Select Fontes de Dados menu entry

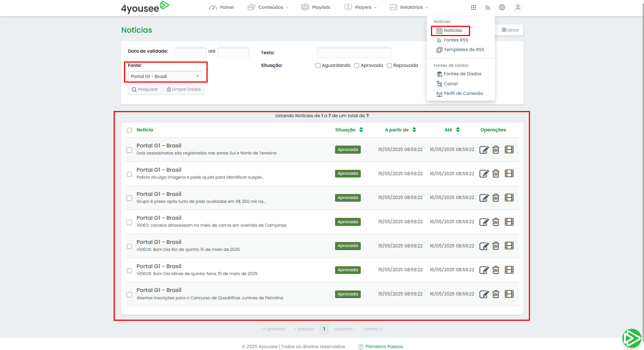coord(459,74)
